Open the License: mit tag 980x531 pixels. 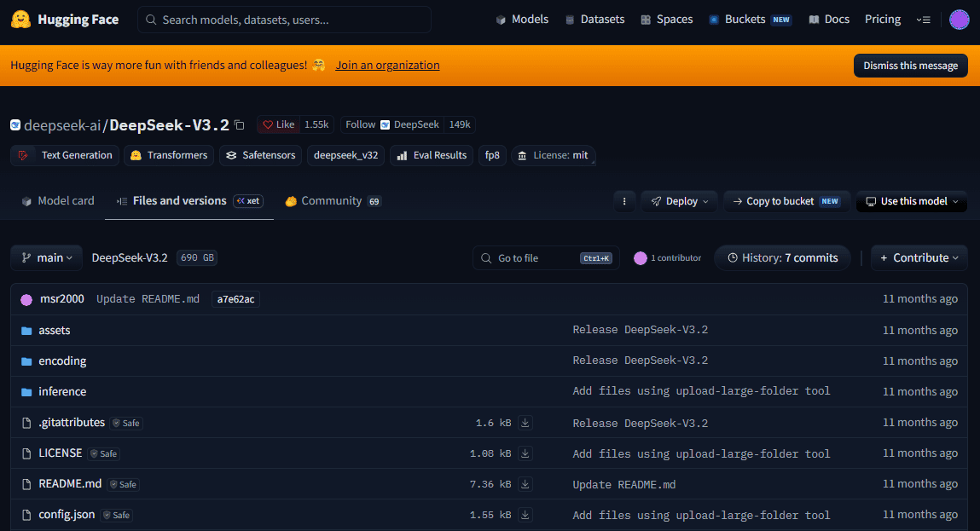(x=554, y=155)
